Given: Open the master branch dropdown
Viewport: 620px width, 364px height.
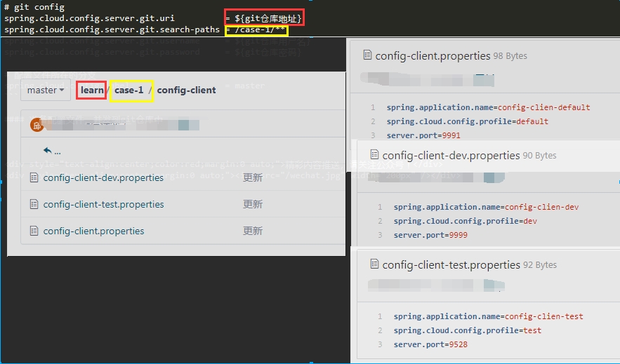Looking at the screenshot, I should pos(46,90).
